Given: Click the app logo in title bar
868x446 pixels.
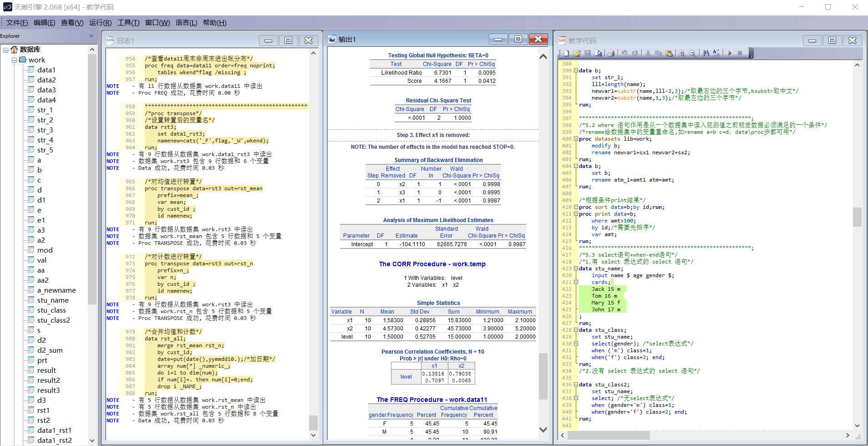Looking at the screenshot, I should [7, 7].
